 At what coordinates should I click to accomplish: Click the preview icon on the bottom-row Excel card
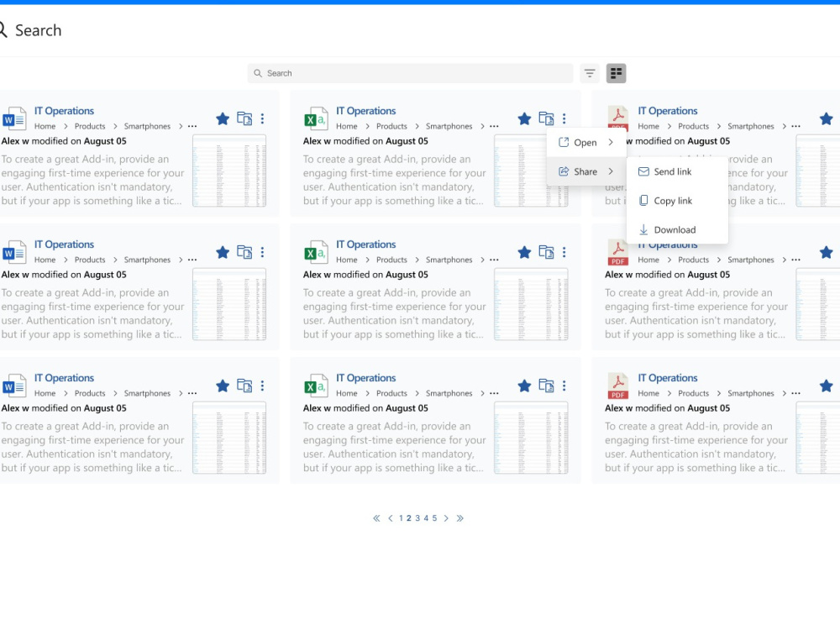546,386
